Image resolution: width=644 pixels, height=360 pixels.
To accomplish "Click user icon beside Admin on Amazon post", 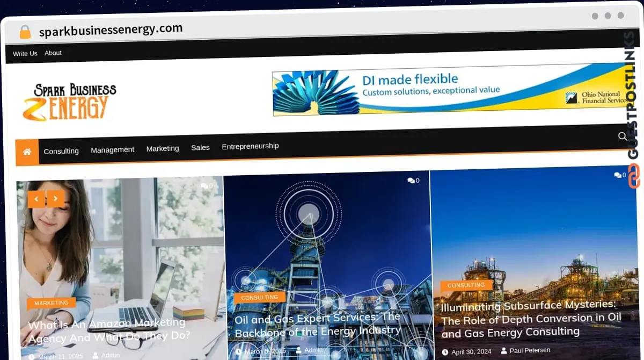I will tap(95, 355).
